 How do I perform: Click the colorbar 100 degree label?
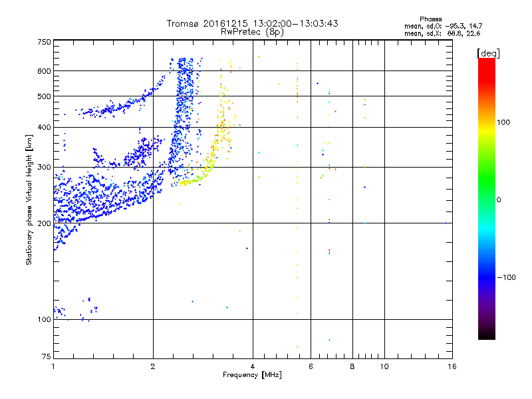[503, 122]
